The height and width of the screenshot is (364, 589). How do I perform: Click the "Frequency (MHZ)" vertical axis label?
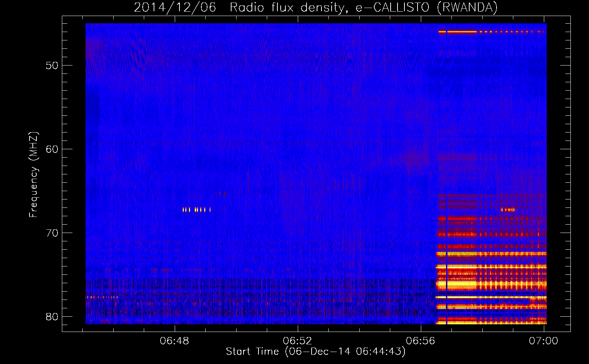[33, 175]
